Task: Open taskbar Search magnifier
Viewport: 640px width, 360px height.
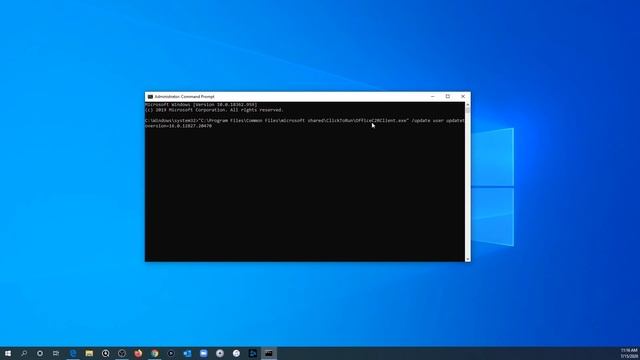Action: (x=24, y=353)
